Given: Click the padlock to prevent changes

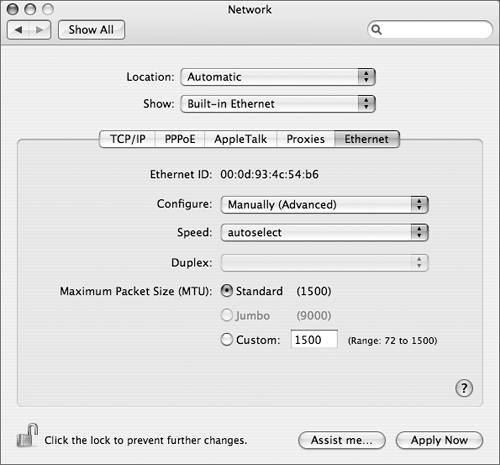Looking at the screenshot, I should (x=27, y=436).
